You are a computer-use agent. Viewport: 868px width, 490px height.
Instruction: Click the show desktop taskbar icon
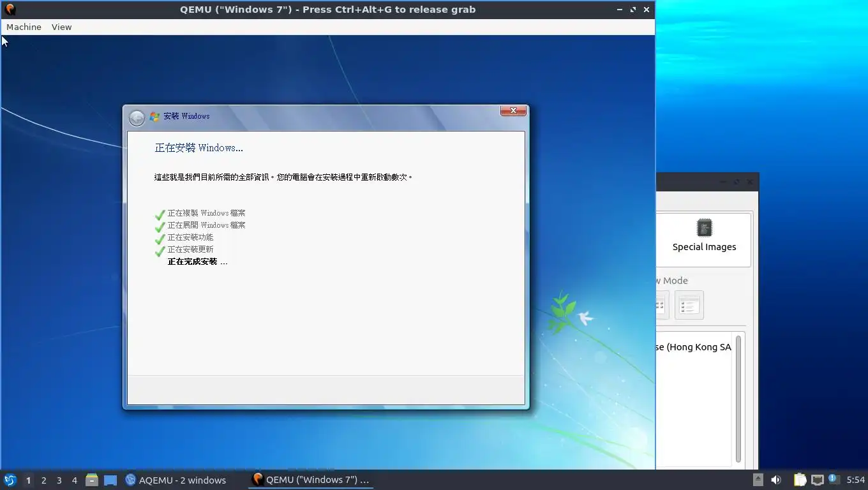pos(110,480)
